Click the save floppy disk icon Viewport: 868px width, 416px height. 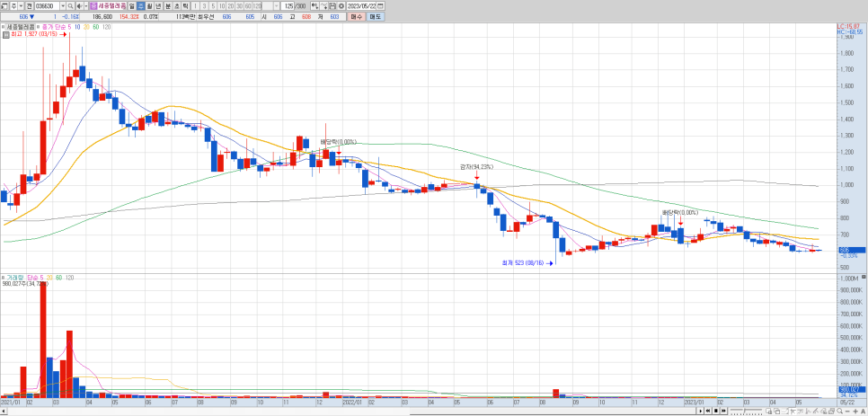click(332, 5)
